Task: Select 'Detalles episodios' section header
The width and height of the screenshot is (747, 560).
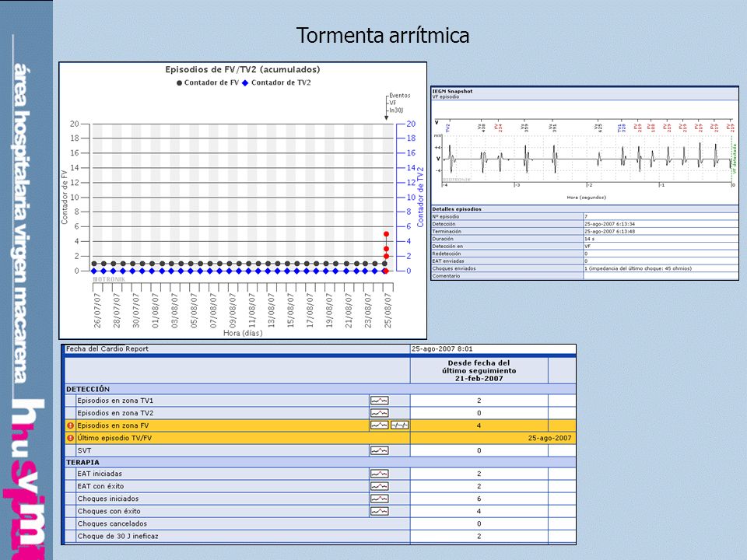Action: pyautogui.click(x=457, y=209)
